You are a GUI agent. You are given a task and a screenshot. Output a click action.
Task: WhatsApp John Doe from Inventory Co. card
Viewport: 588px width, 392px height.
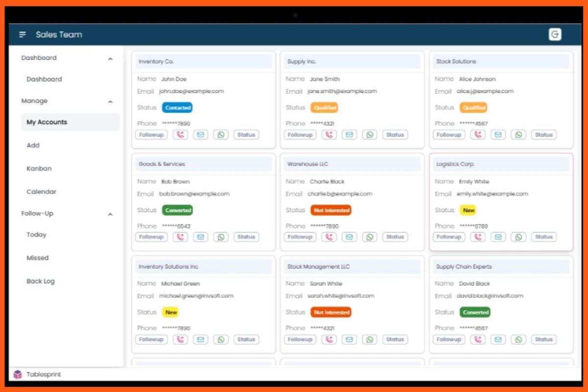pos(221,135)
